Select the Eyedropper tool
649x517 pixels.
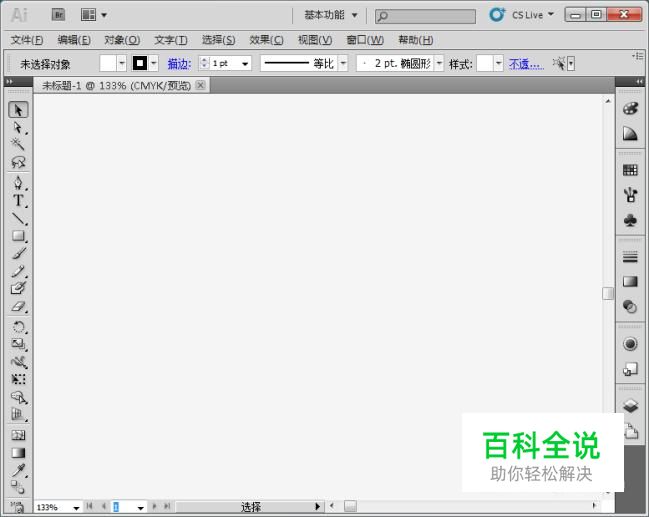pyautogui.click(x=18, y=470)
